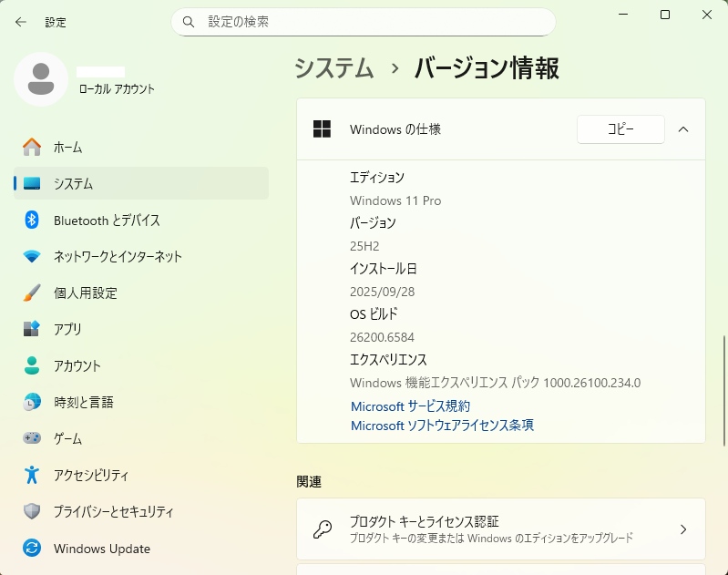
Task: Click the Bluetooth icon in sidebar
Action: [x=32, y=220]
